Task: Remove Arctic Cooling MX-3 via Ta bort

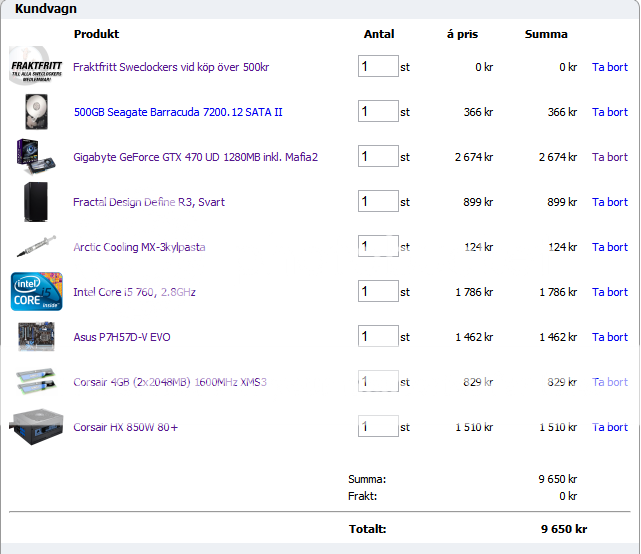Action: point(610,247)
